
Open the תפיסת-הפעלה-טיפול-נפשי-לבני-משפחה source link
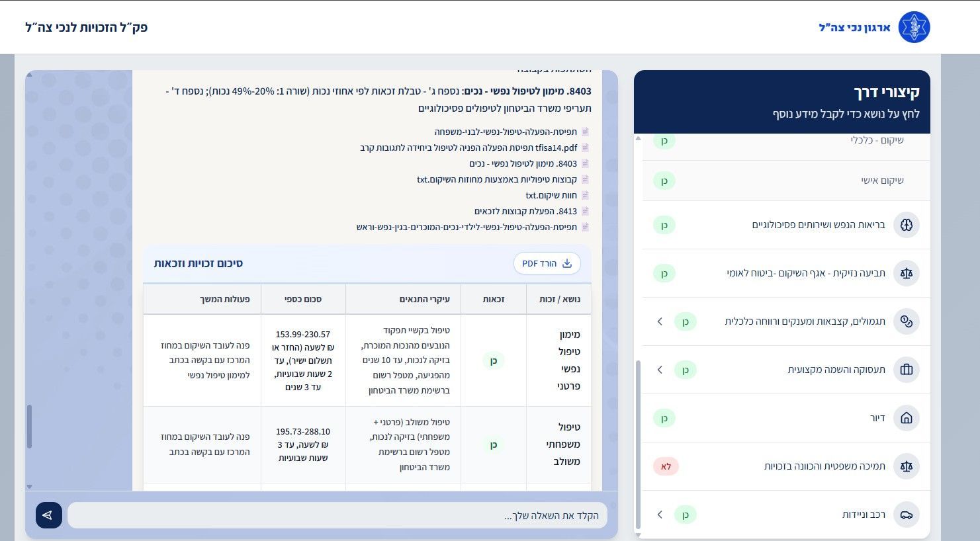pyautogui.click(x=506, y=132)
